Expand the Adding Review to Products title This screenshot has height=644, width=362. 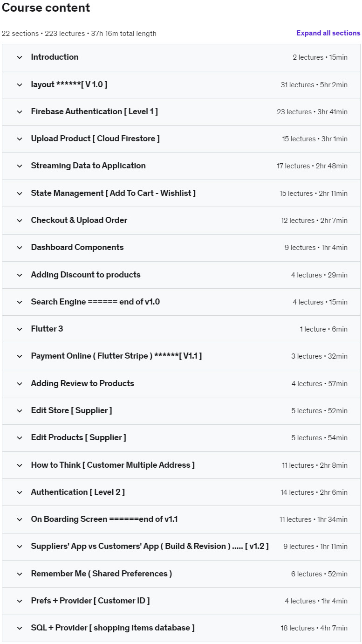point(82,384)
